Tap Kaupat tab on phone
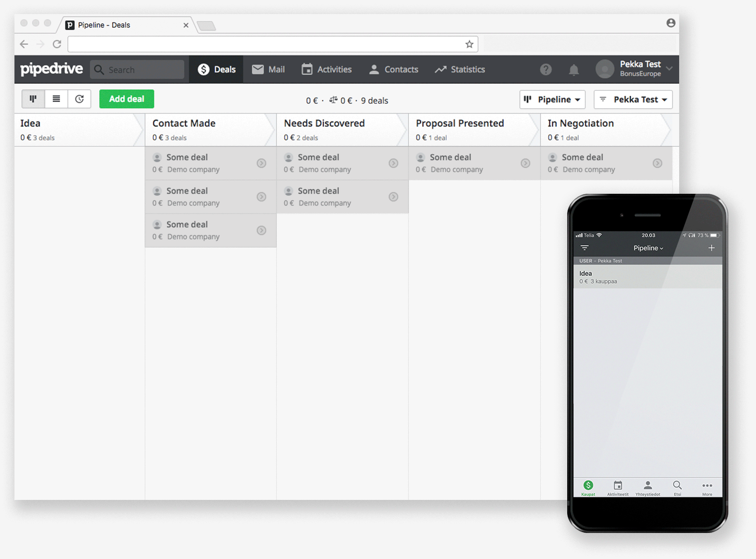The width and height of the screenshot is (756, 559). (x=588, y=488)
